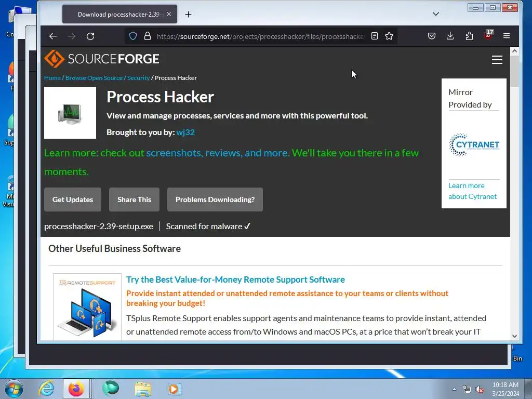Click the URL address field
Image resolution: width=532 pixels, height=399 pixels.
point(260,36)
